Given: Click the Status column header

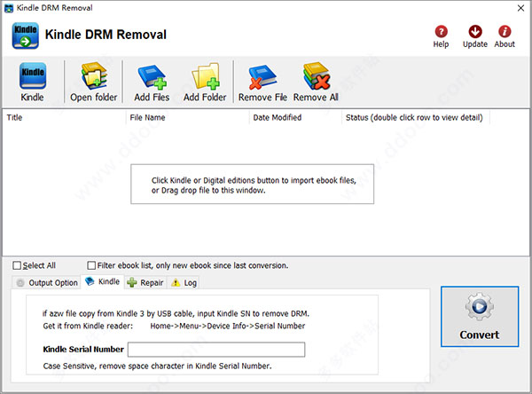Looking at the screenshot, I should [x=416, y=117].
